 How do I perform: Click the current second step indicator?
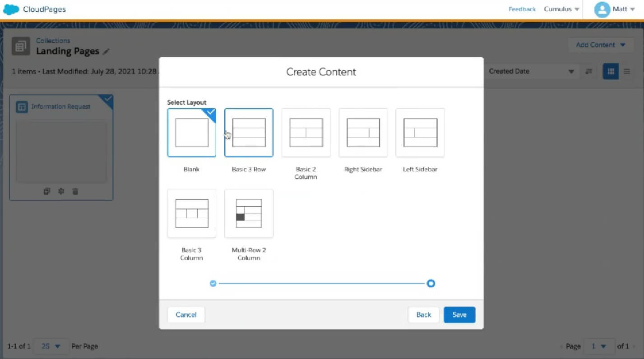[x=431, y=284]
